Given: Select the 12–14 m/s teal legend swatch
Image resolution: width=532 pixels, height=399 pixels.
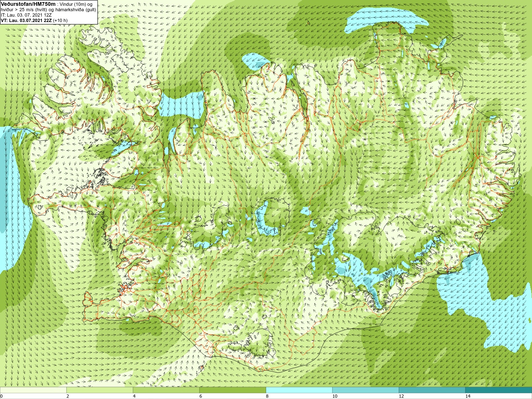Looking at the screenshot, I should (x=432, y=390).
